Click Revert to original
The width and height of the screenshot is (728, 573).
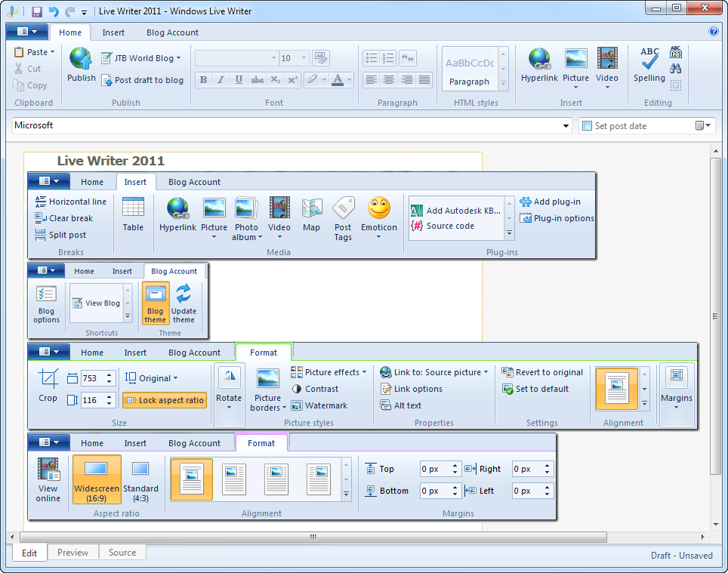(542, 372)
